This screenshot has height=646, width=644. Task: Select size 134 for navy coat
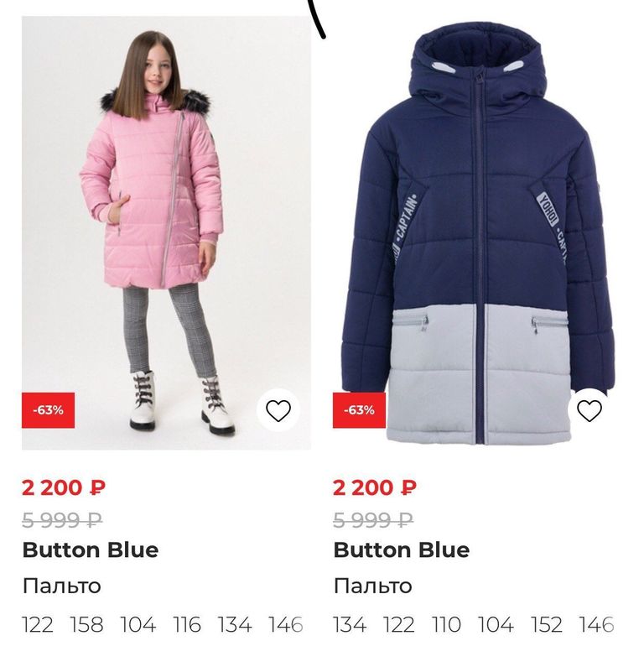pos(349,624)
